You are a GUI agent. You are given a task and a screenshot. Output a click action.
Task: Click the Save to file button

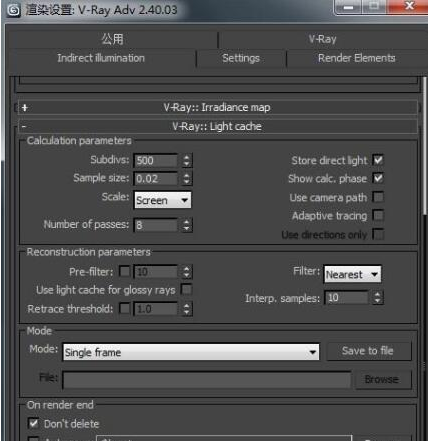[x=369, y=351]
